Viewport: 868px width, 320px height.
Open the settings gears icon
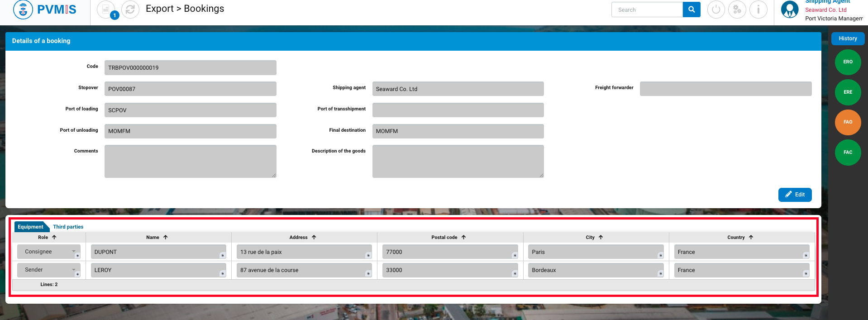coord(737,10)
